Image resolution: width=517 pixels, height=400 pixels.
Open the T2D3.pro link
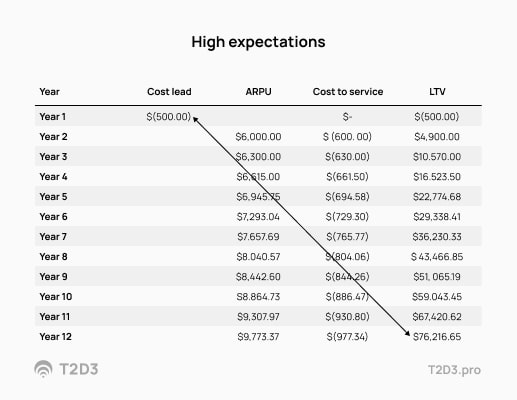pos(454,370)
